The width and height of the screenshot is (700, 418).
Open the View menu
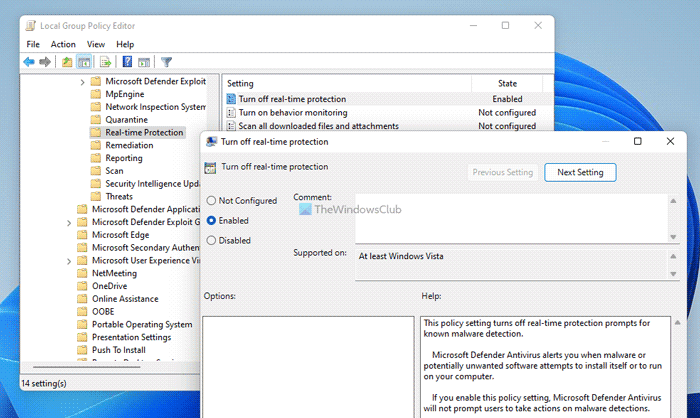(96, 44)
